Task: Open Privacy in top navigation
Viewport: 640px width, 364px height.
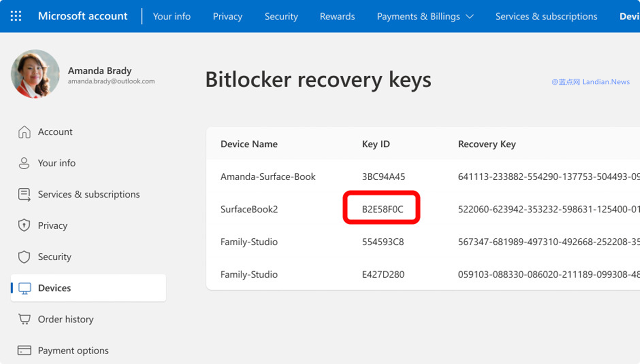Action: click(x=227, y=16)
